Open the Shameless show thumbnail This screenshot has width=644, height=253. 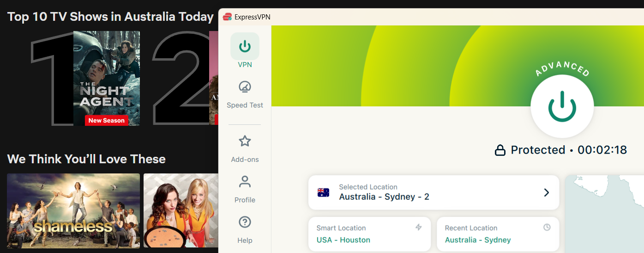73,211
